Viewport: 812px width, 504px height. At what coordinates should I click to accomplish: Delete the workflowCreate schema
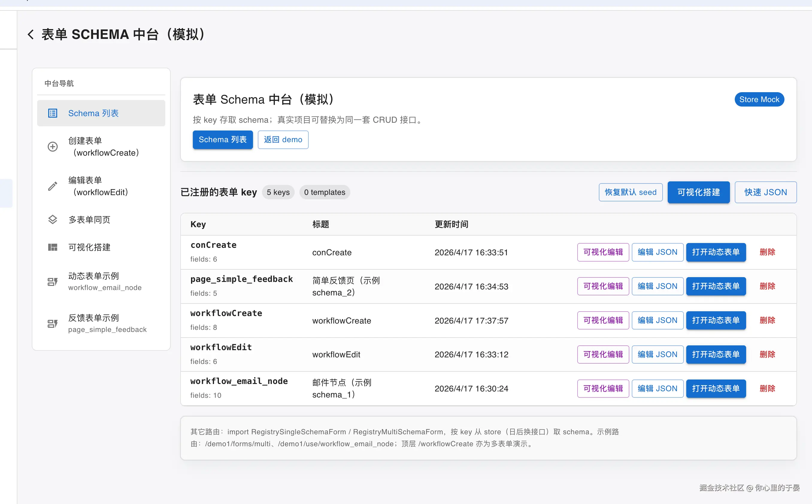tap(767, 320)
